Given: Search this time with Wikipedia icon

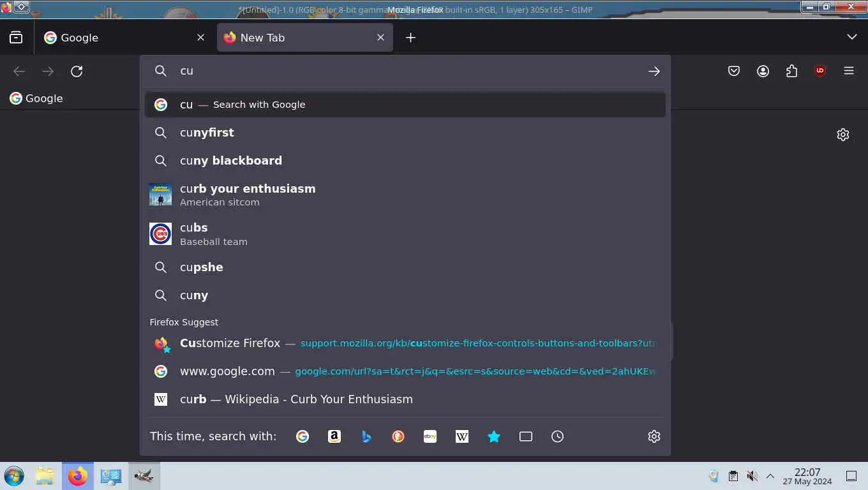Looking at the screenshot, I should tap(462, 436).
